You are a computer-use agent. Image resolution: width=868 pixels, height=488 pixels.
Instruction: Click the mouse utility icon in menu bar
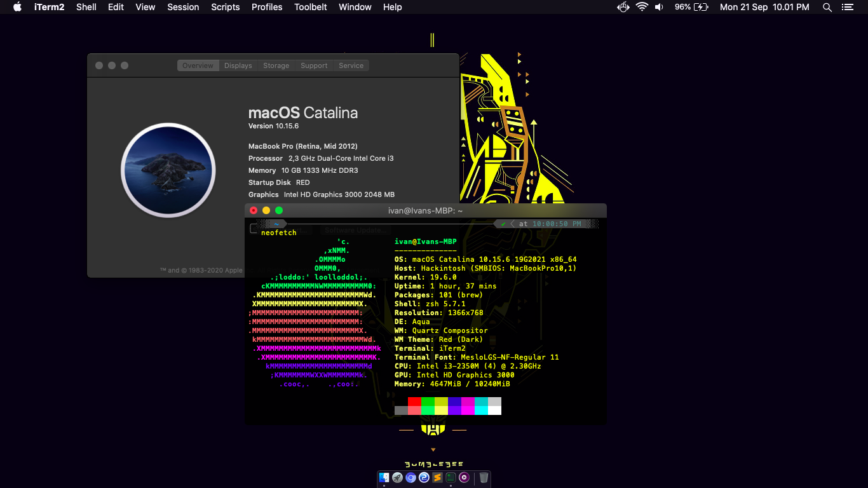click(x=623, y=7)
